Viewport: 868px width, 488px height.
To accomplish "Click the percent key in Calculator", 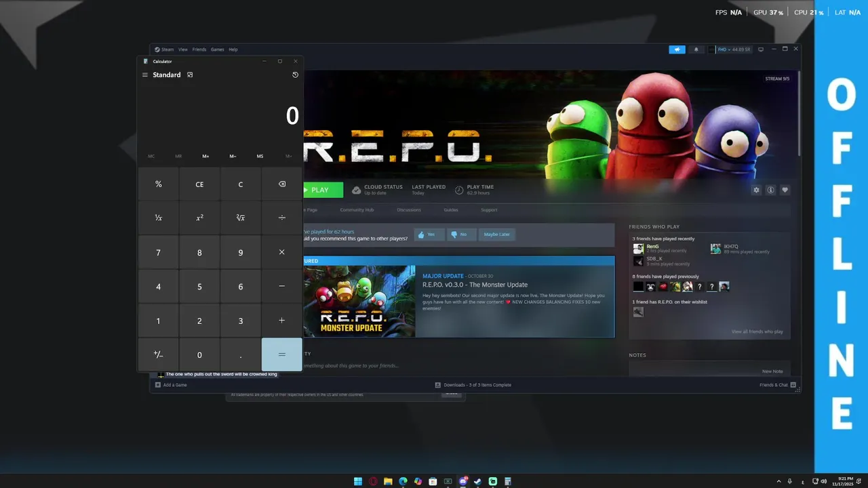I will point(159,184).
